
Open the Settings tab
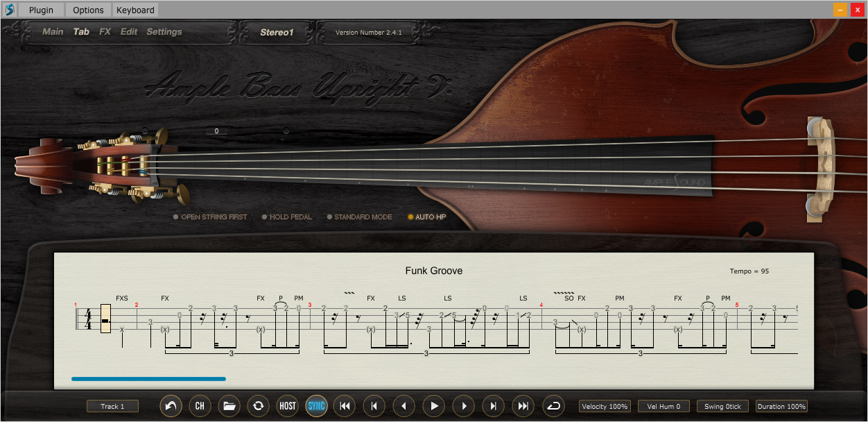164,32
